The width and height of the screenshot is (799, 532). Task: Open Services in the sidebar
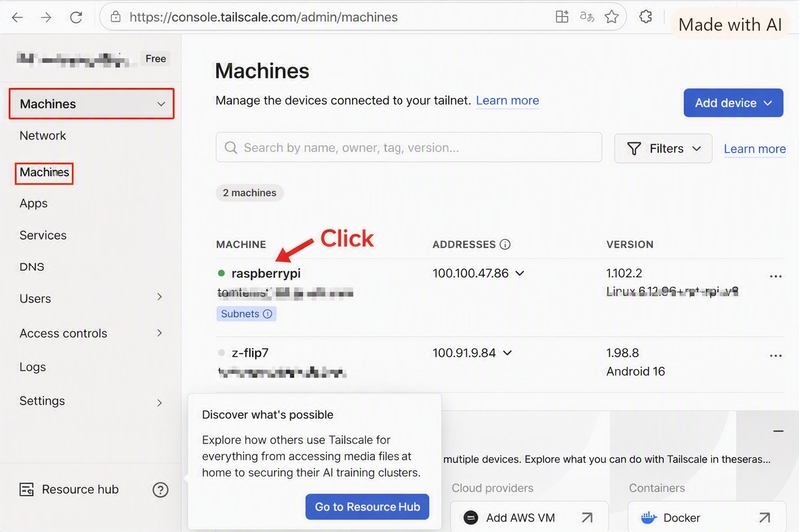43,235
